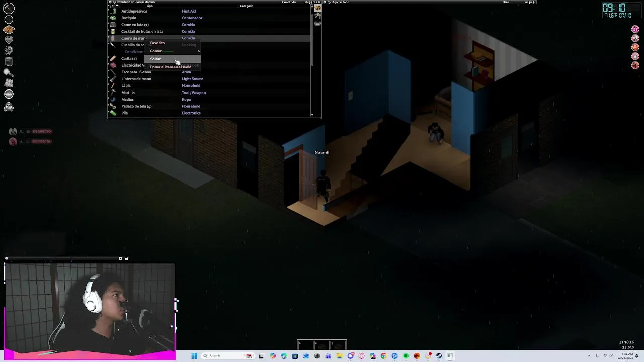Click the scroll down arrow of inventory list
This screenshot has height=362, width=644.
(x=312, y=115)
